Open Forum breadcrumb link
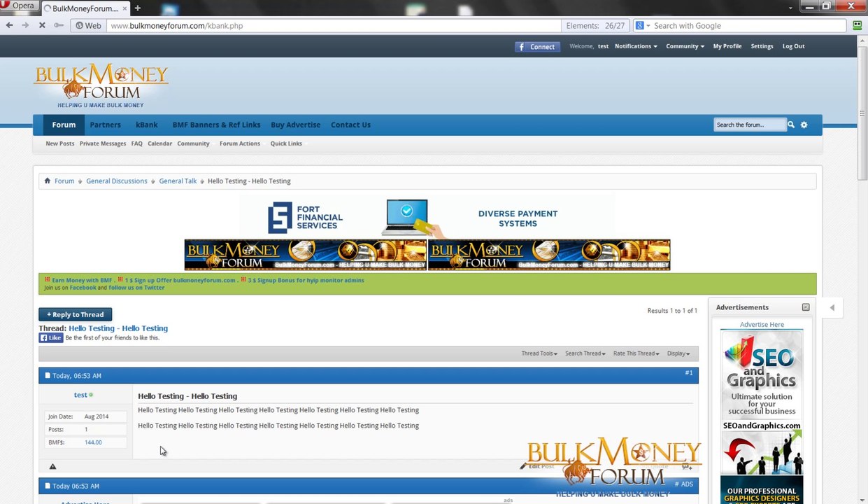The image size is (868, 504). point(64,181)
